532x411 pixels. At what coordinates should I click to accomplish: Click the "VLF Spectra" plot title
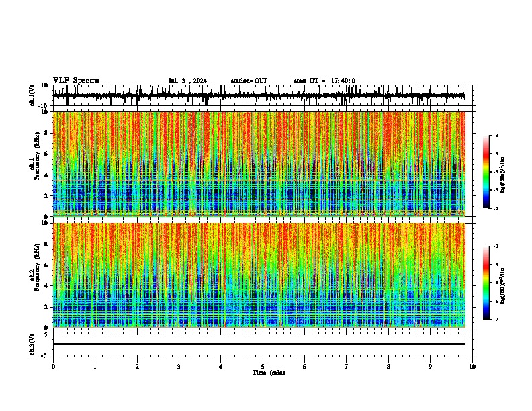pos(76,81)
